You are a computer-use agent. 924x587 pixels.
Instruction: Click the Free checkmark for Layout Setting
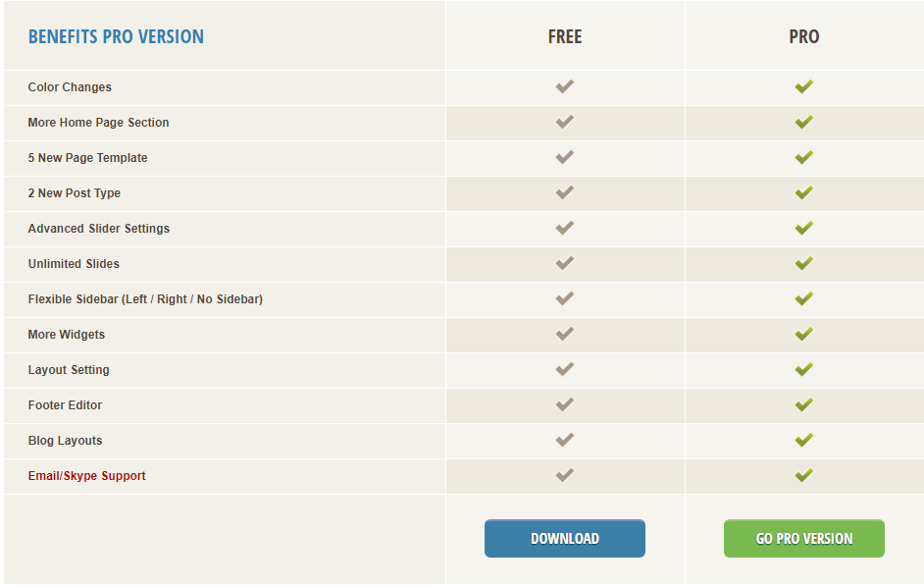(x=564, y=369)
